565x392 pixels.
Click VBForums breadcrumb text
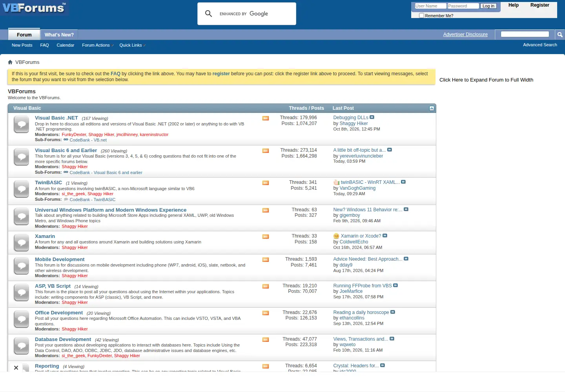tap(27, 62)
